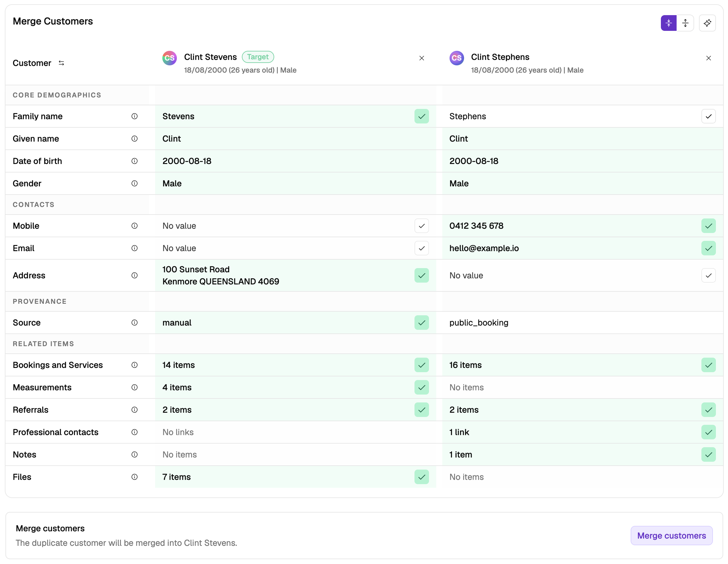Remove Clint Stevens from the merge
The image size is (728, 564).
(422, 58)
